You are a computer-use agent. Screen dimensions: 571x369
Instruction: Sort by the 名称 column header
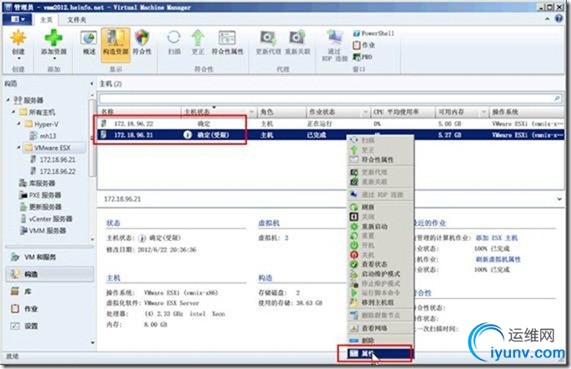click(x=140, y=112)
